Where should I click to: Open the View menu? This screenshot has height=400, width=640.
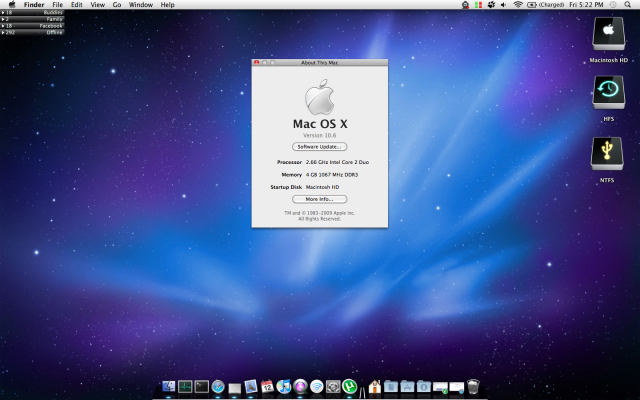tap(98, 4)
